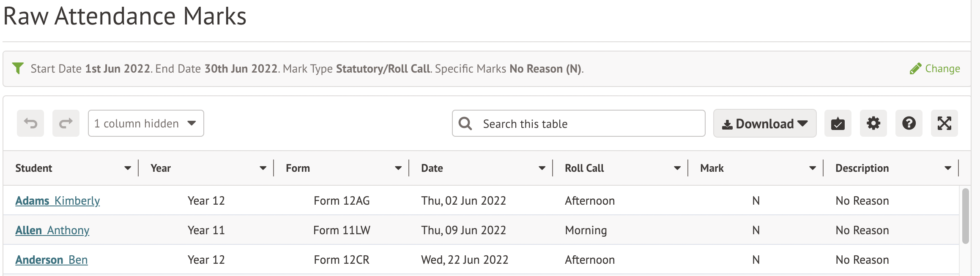The height and width of the screenshot is (276, 980).
Task: Open the Description column dropdown arrow
Action: pyautogui.click(x=947, y=168)
